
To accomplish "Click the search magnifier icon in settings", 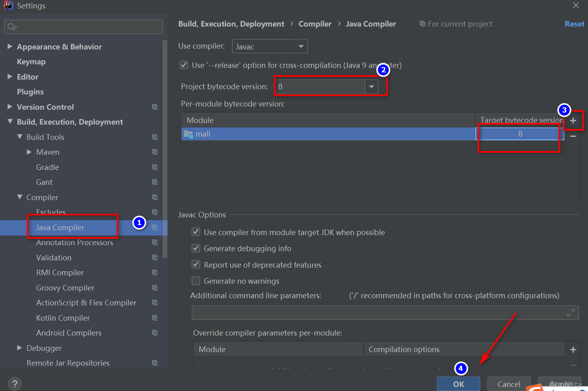I will 12,27.
